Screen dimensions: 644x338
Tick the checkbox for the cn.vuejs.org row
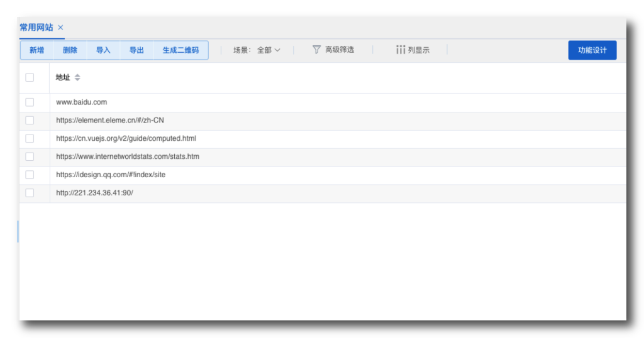coord(30,138)
